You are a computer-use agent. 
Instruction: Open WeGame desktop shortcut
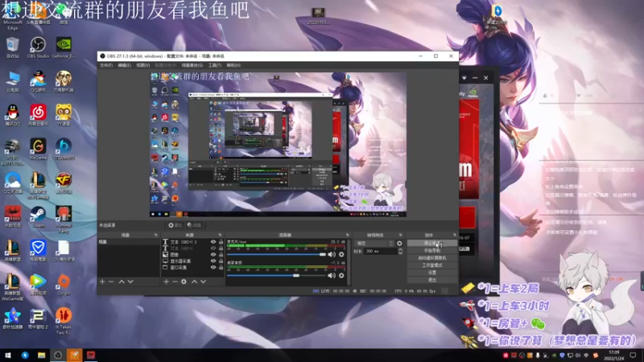[38, 149]
